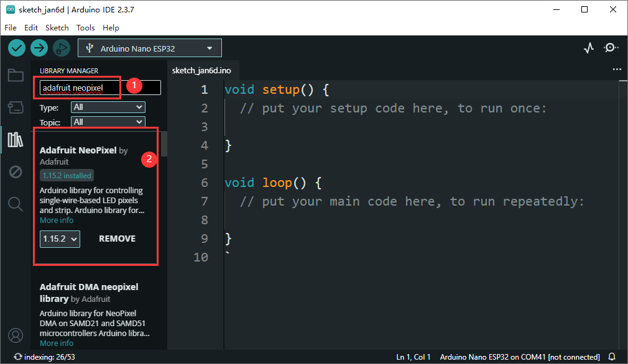Viewport: 628px width, 364px height.
Task: Open the Debug sidebar panel
Action: coord(16,171)
